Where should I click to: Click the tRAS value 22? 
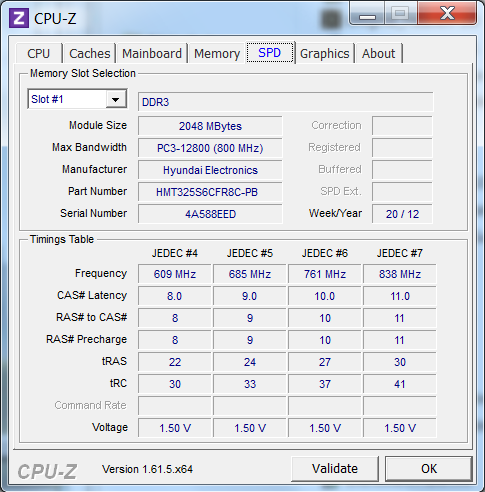[x=175, y=362]
